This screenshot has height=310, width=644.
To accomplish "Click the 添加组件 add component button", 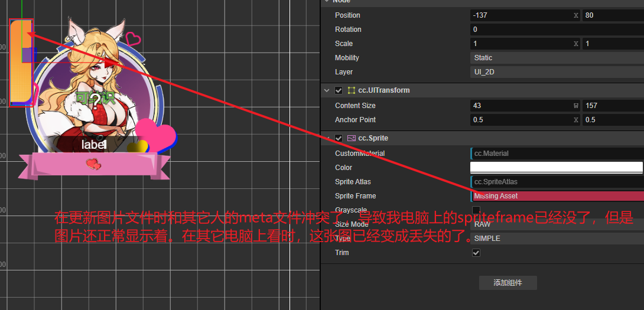I will (x=508, y=283).
